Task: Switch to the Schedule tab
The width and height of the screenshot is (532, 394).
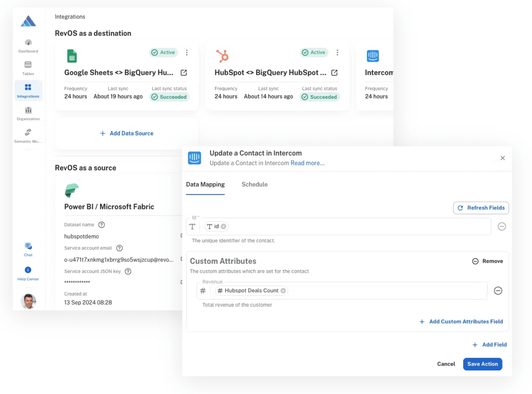Action: click(255, 184)
